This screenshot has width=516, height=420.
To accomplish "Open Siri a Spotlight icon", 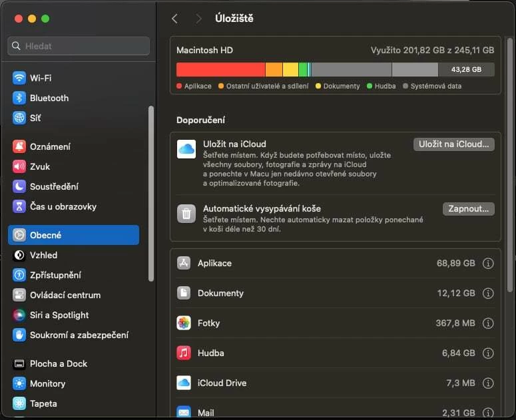I will coord(19,315).
